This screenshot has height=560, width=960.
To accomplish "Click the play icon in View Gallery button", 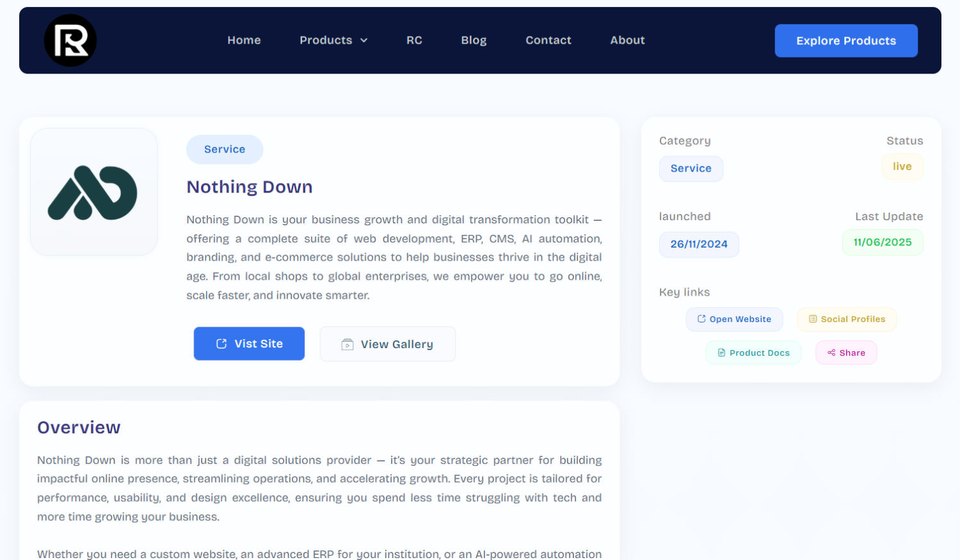I will point(346,344).
